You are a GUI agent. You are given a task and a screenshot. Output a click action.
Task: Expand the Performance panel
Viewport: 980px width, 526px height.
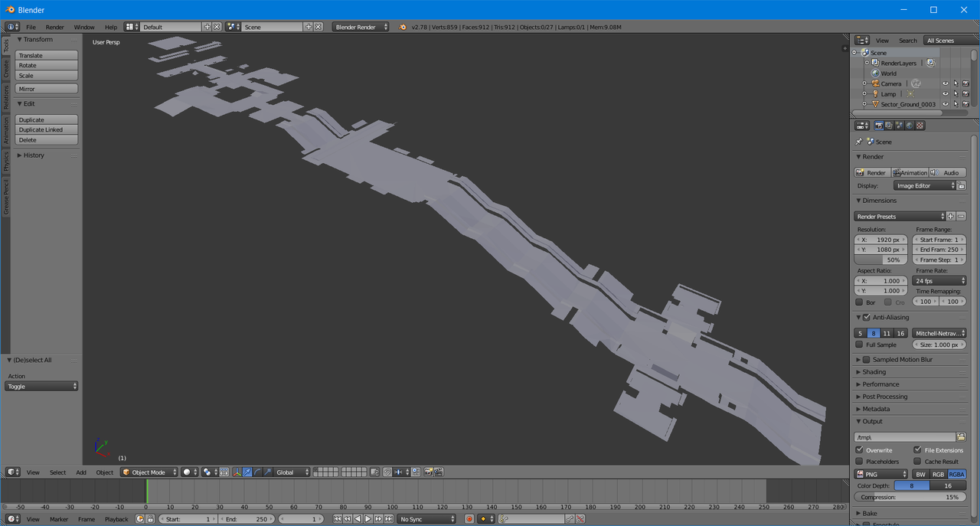coord(880,384)
